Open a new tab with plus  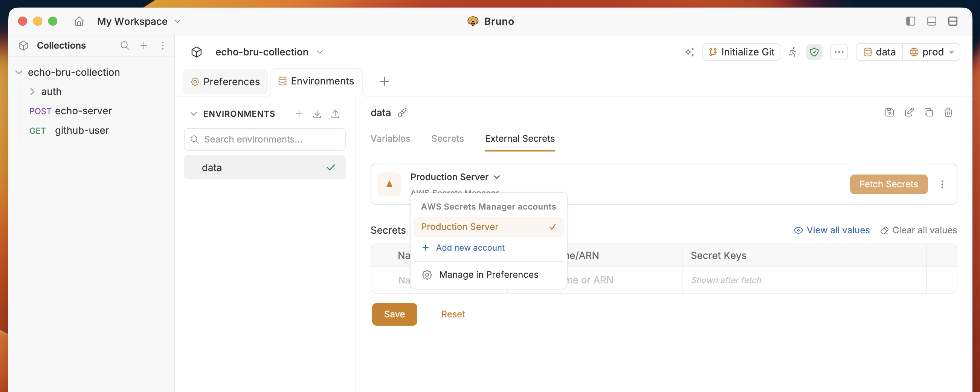384,81
